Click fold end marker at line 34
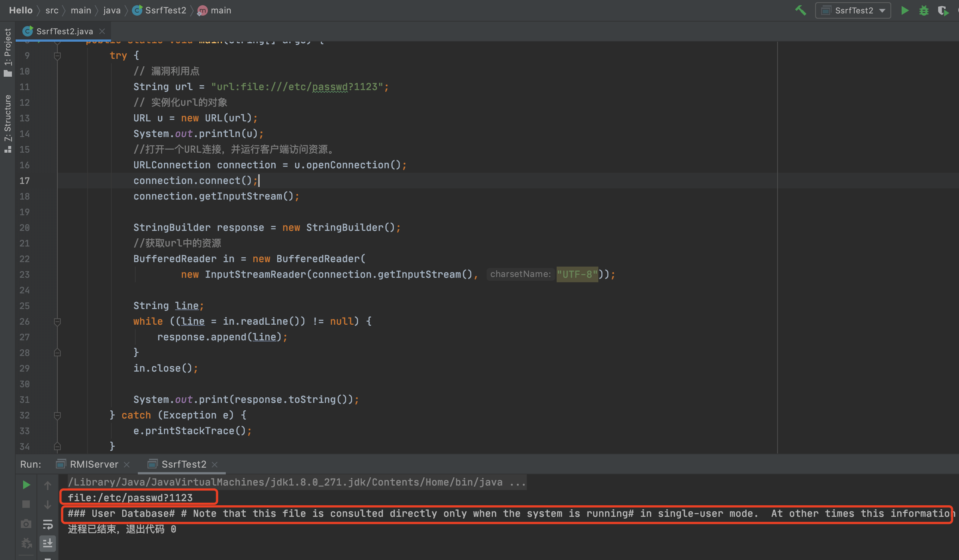 click(x=57, y=446)
